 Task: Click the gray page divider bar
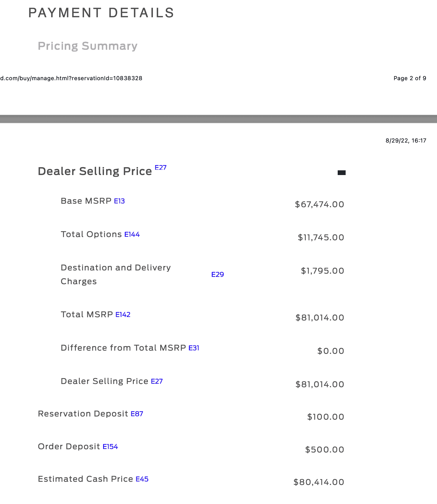pos(218,119)
